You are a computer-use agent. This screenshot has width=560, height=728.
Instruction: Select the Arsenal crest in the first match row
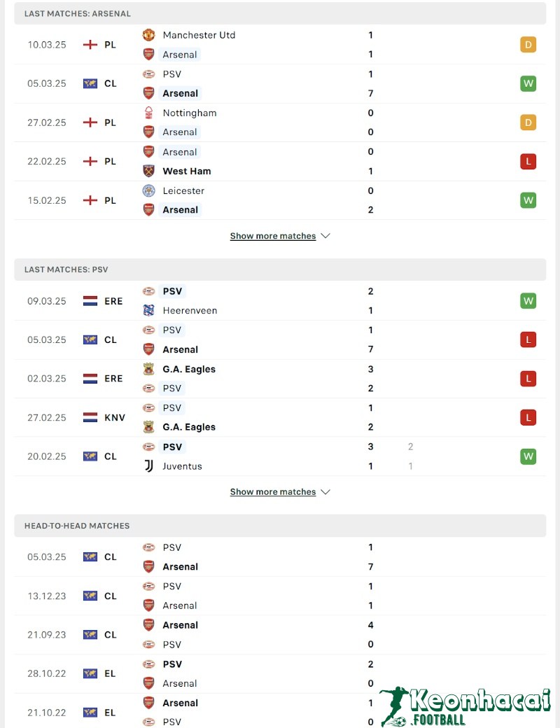pos(148,54)
